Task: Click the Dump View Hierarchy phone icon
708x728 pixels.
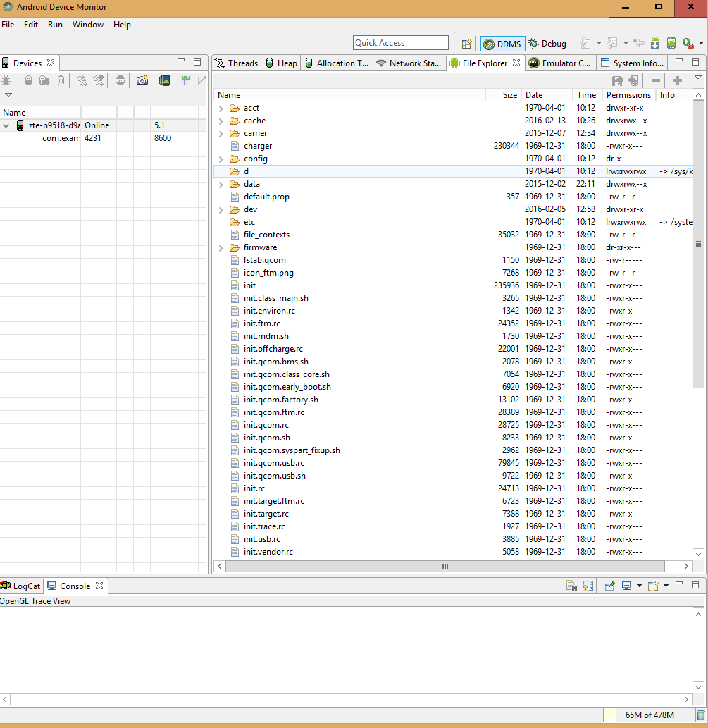Action: [x=163, y=80]
